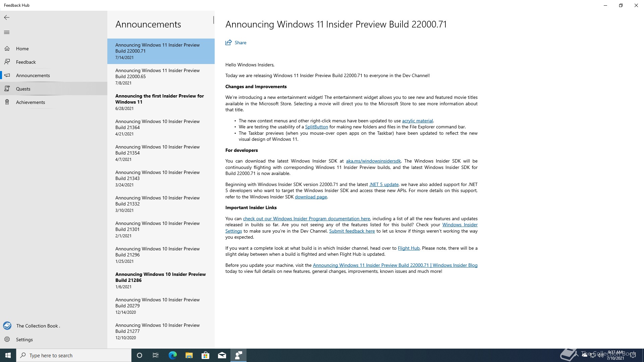Open the .NET 5 update link
The height and width of the screenshot is (362, 644).
[384, 184]
